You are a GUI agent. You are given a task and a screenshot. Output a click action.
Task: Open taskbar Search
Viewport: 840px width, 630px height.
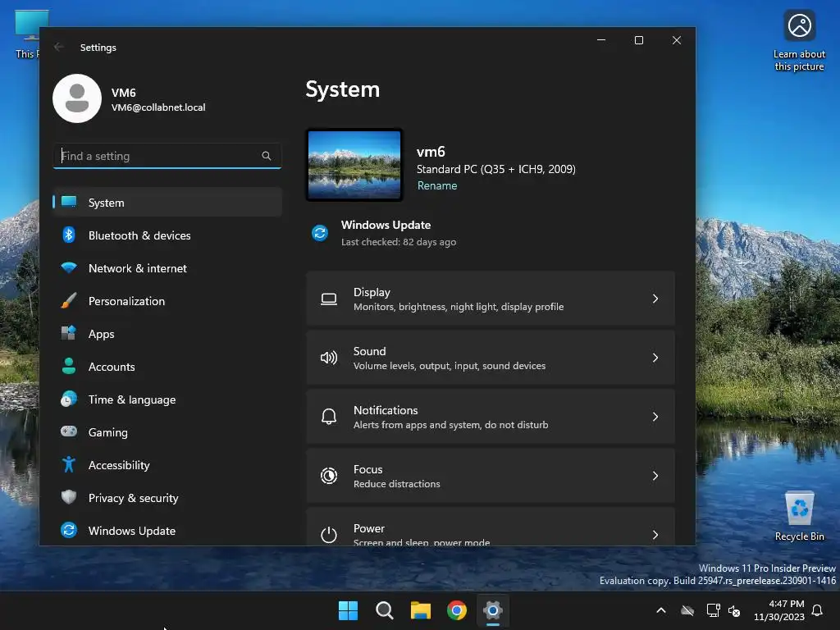coord(385,610)
